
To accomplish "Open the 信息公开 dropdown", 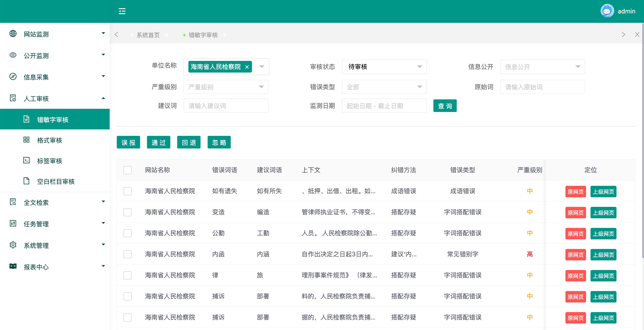I will coord(542,67).
